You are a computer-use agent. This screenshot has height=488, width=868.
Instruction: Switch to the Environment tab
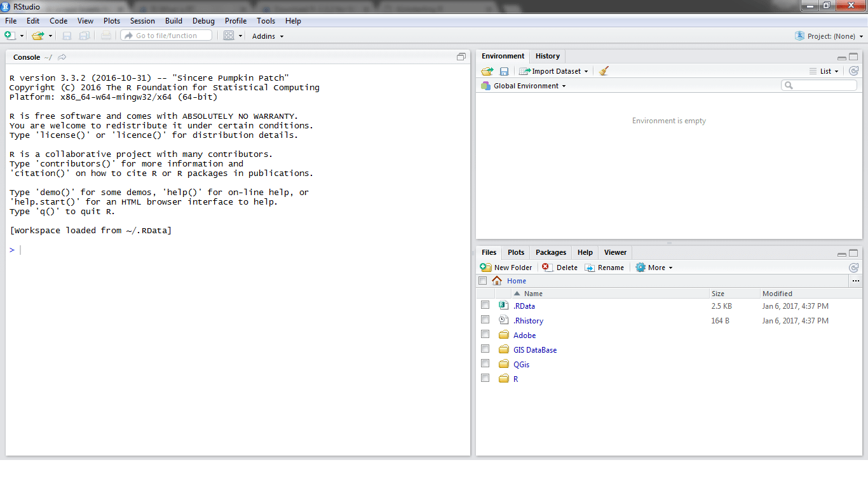(503, 56)
